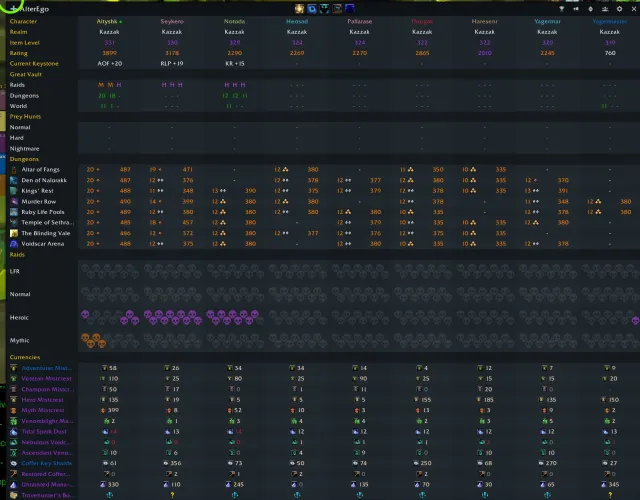Click the plus icon beside the AlterEgo title

(13, 8)
